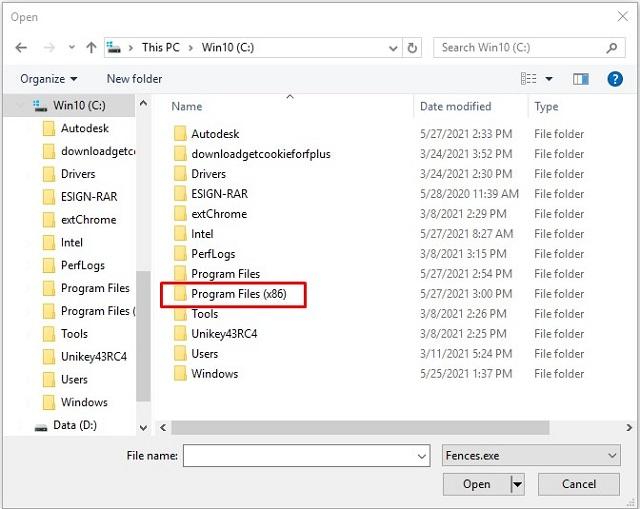Click the drive icon in address bar

coord(113,48)
